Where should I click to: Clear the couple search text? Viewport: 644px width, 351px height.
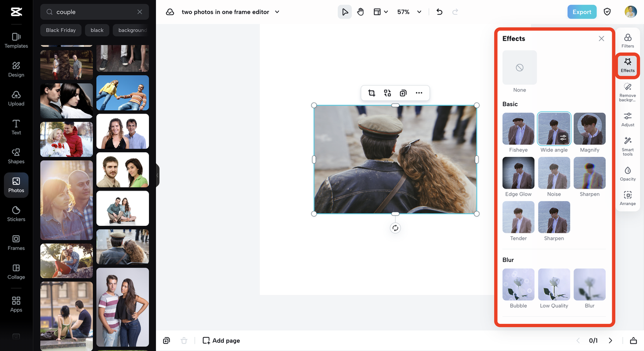pos(140,12)
